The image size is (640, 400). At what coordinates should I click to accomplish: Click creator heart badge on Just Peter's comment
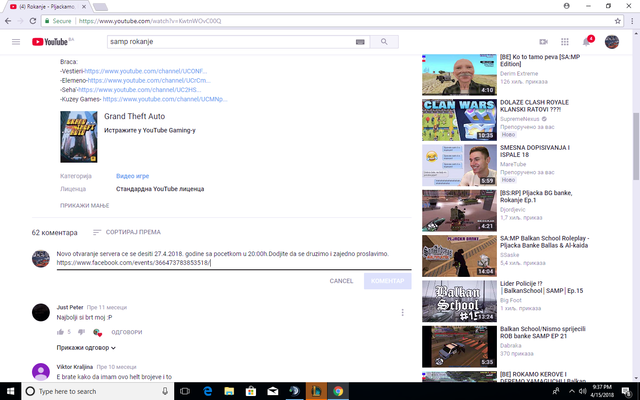[x=97, y=332]
